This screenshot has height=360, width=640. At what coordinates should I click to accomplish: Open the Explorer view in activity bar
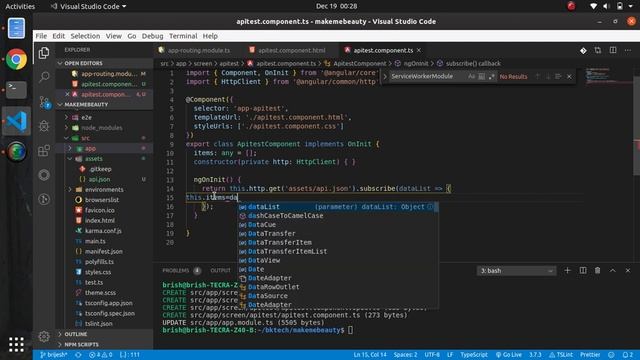pos(44,53)
